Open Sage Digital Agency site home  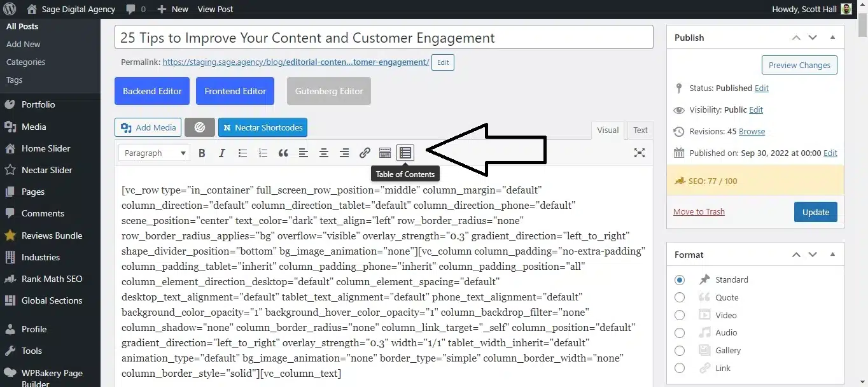[71, 9]
